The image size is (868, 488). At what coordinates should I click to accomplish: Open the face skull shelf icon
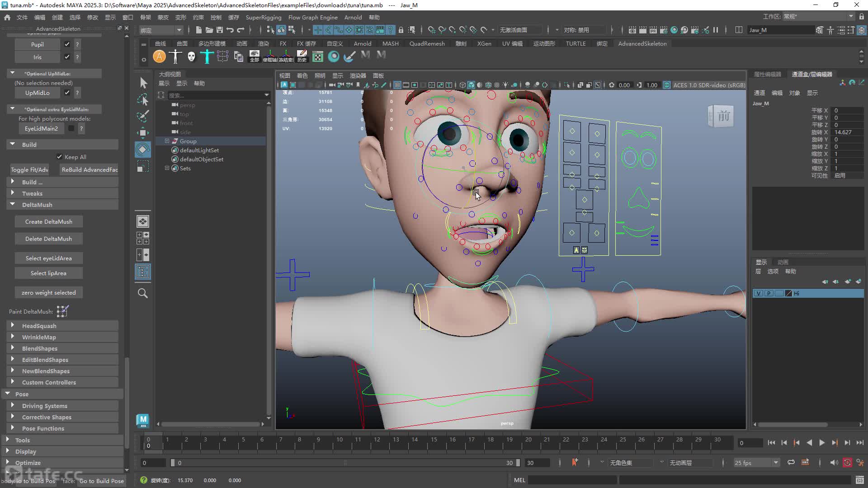click(191, 56)
